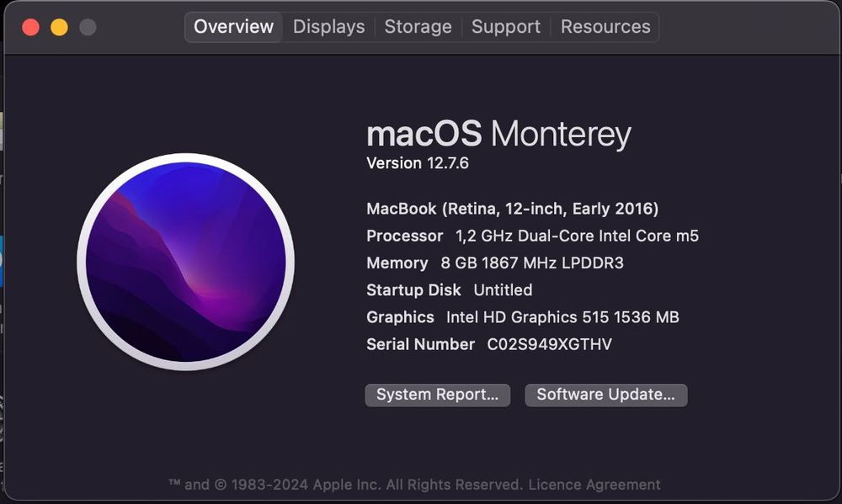Switch to the Overview tab
Screen dimensions: 842x504
tap(233, 27)
